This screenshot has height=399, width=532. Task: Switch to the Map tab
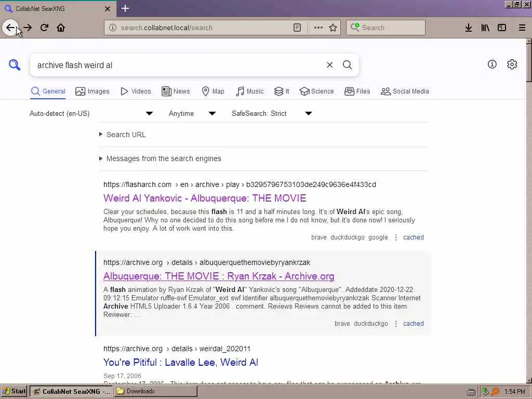(213, 91)
